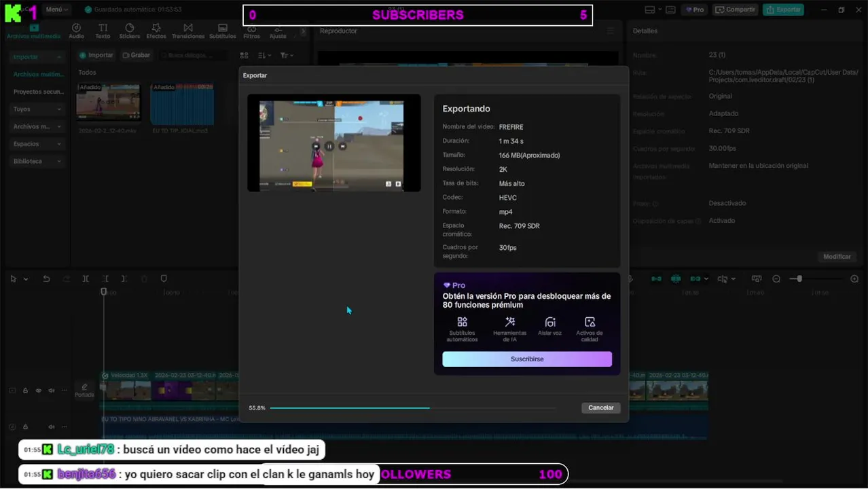Screen dimensions: 868x489
Task: Mute the video track audio
Action: point(52,391)
